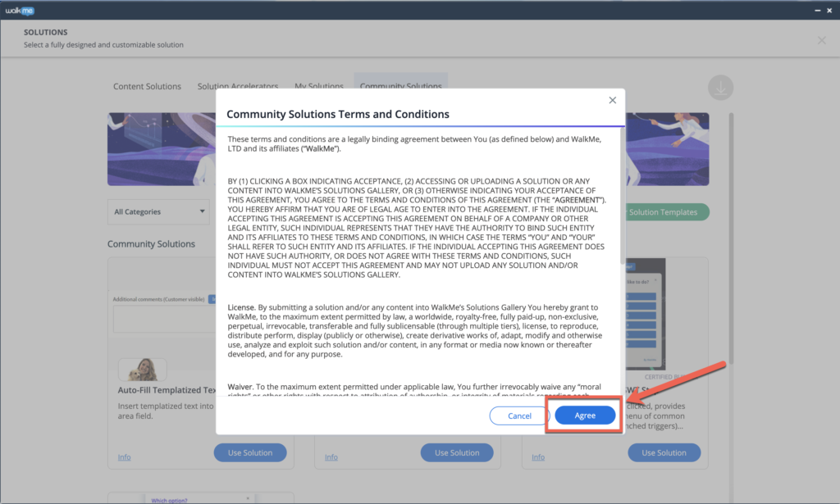840x504 pixels.
Task: Click the Agree button in the dialog
Action: (x=585, y=415)
